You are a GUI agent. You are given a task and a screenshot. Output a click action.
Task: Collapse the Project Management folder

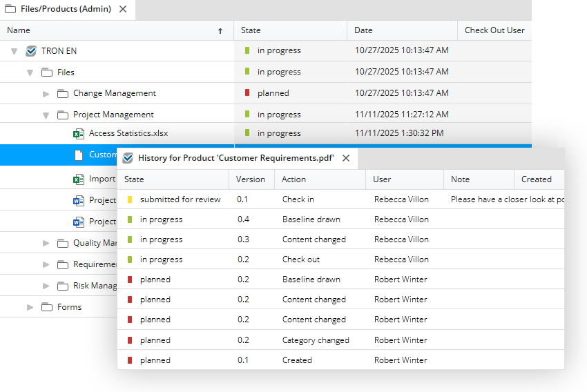pyautogui.click(x=46, y=115)
